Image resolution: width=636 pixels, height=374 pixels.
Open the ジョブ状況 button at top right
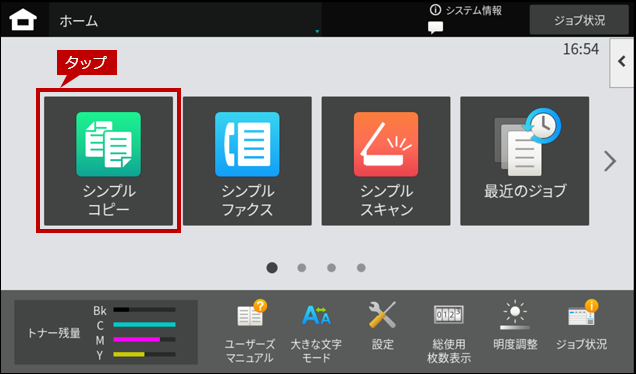(x=579, y=20)
